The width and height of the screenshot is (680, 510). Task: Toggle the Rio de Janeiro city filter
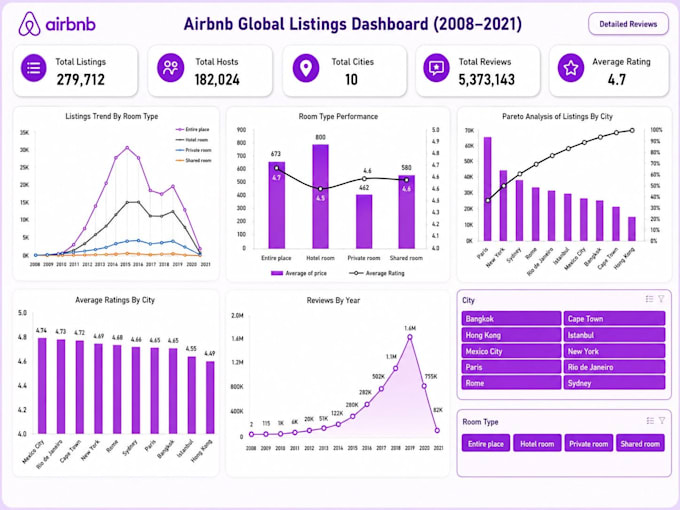click(614, 367)
